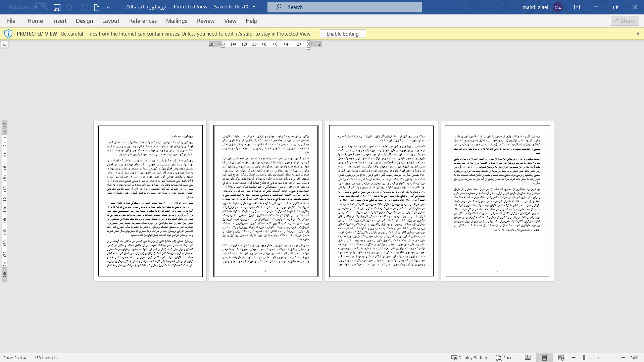
Task: Switch to Read Mode view
Action: point(528,358)
